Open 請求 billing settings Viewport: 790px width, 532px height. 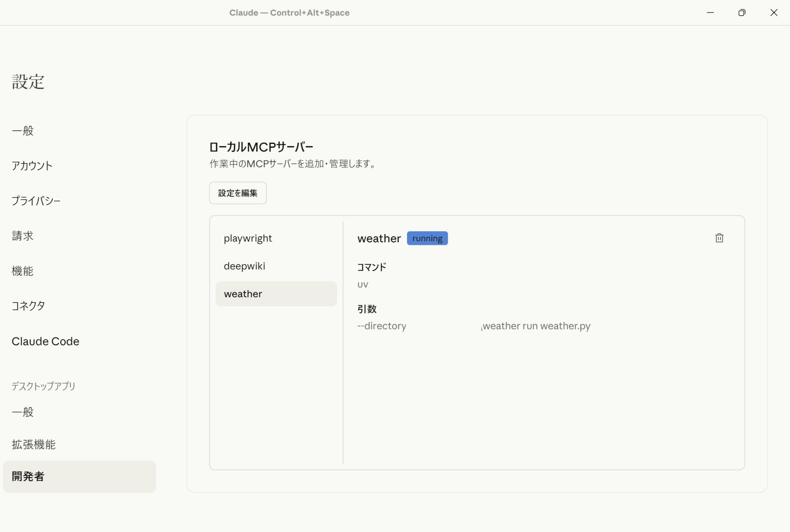tap(23, 236)
